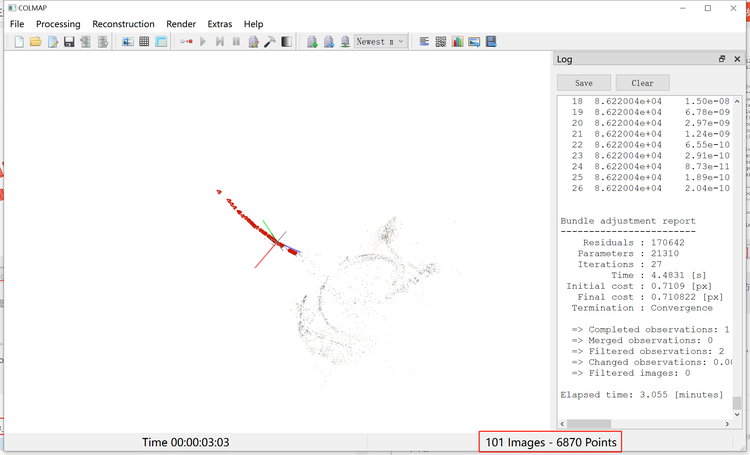Viewport: 750px width, 455px height.
Task: Open Reconstruction options icon
Action: click(254, 42)
